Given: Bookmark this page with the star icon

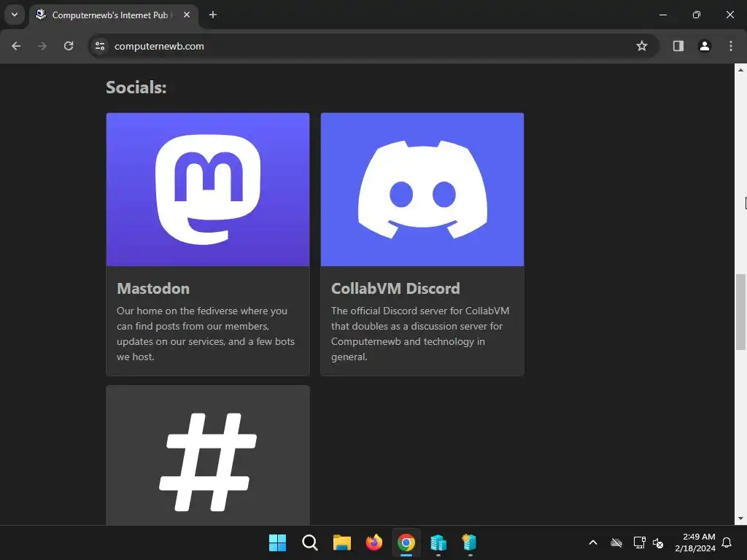Looking at the screenshot, I should click(642, 46).
